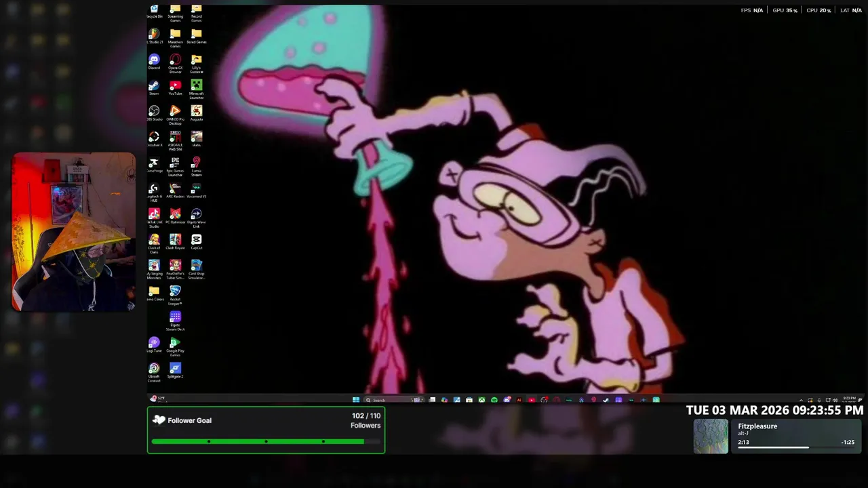Open Elgato Stream Deck shortcut
Image resolution: width=868 pixels, height=488 pixels.
click(175, 321)
